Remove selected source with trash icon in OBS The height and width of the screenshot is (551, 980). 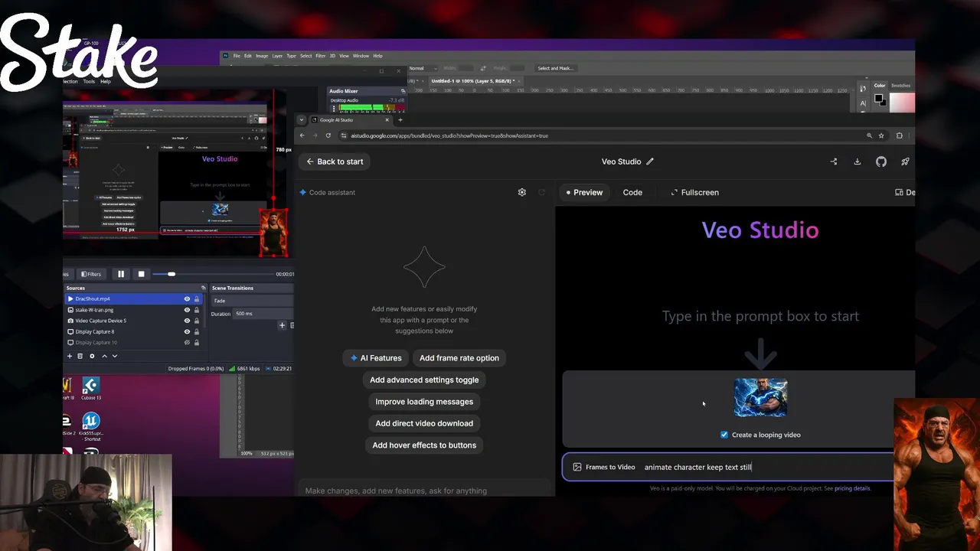(80, 356)
